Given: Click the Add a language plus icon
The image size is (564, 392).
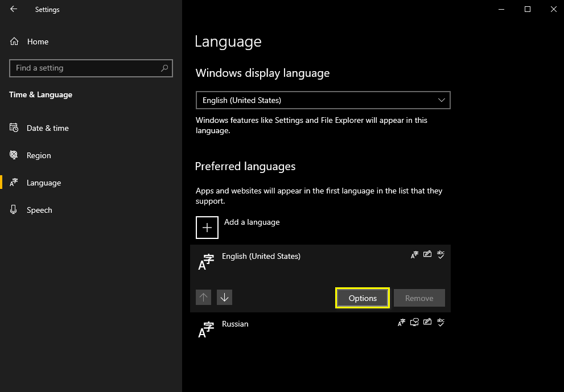Looking at the screenshot, I should tap(207, 228).
